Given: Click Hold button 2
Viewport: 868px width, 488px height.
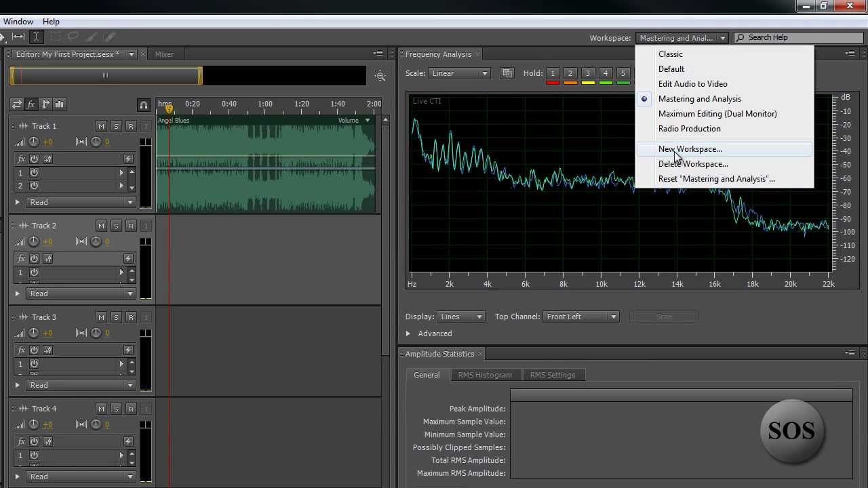Looking at the screenshot, I should [x=570, y=73].
